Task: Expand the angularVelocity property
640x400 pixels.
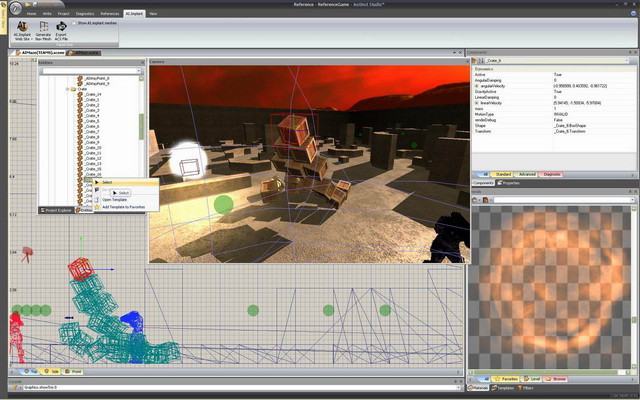Action: [x=477, y=86]
